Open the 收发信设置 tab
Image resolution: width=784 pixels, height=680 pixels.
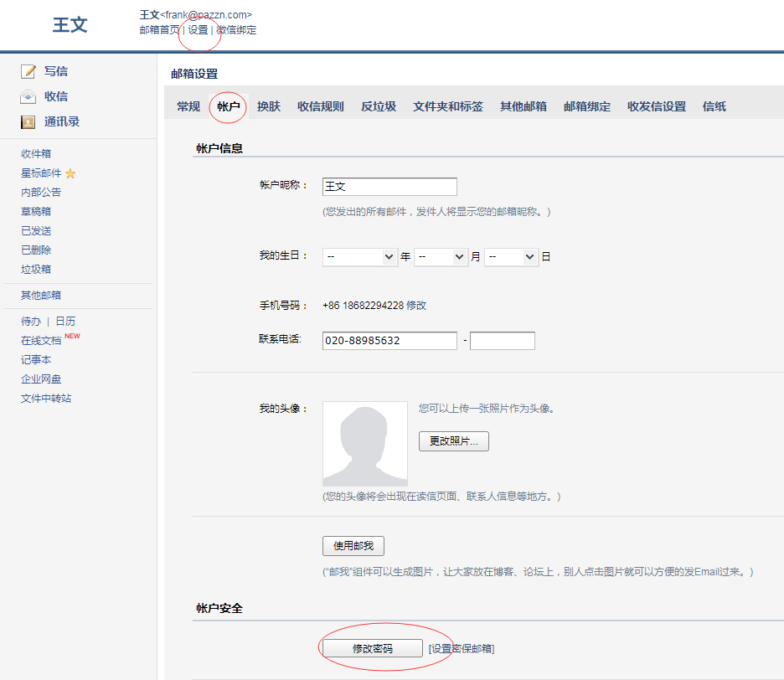[x=657, y=106]
